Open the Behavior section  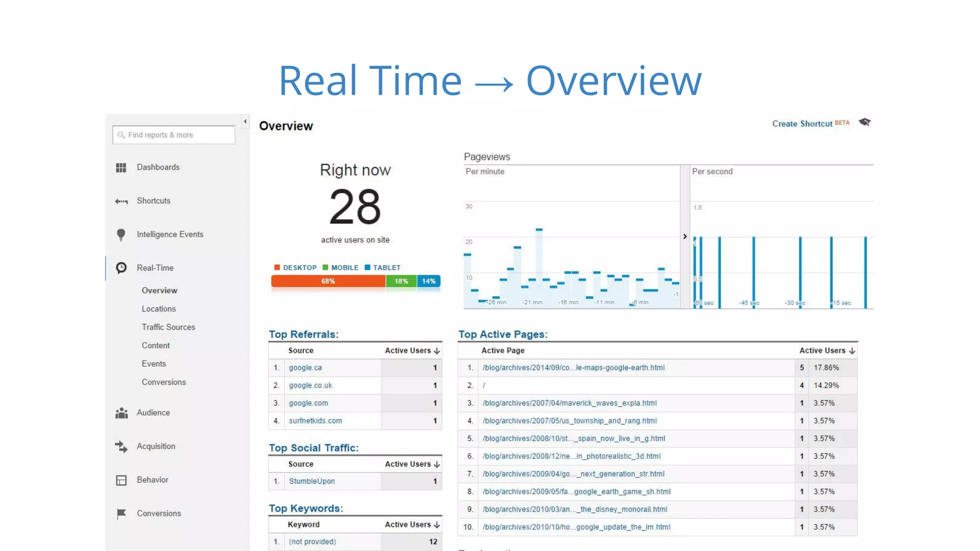pos(153,480)
